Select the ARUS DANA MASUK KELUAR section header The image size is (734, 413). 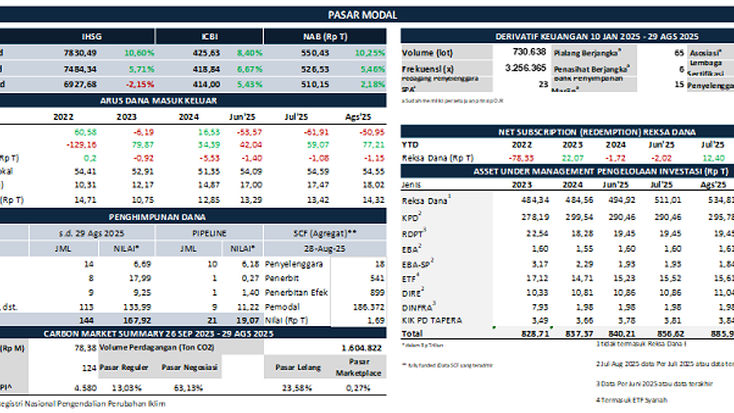(x=158, y=101)
